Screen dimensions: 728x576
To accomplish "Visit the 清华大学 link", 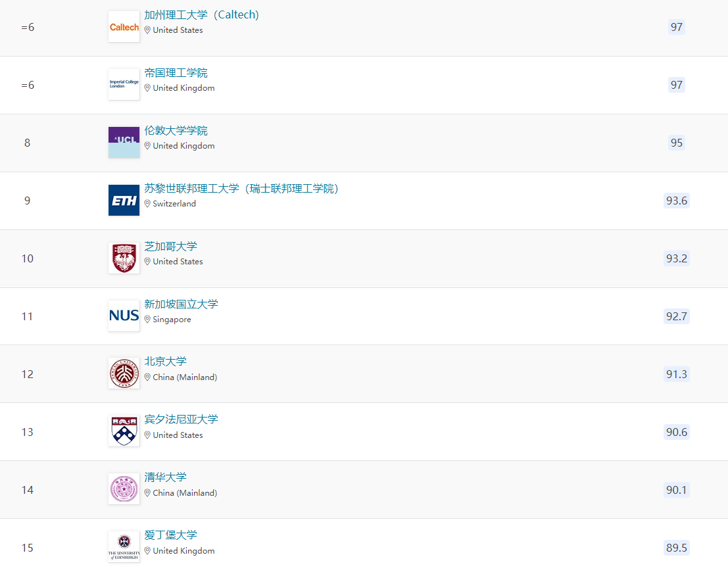I will (x=165, y=477).
